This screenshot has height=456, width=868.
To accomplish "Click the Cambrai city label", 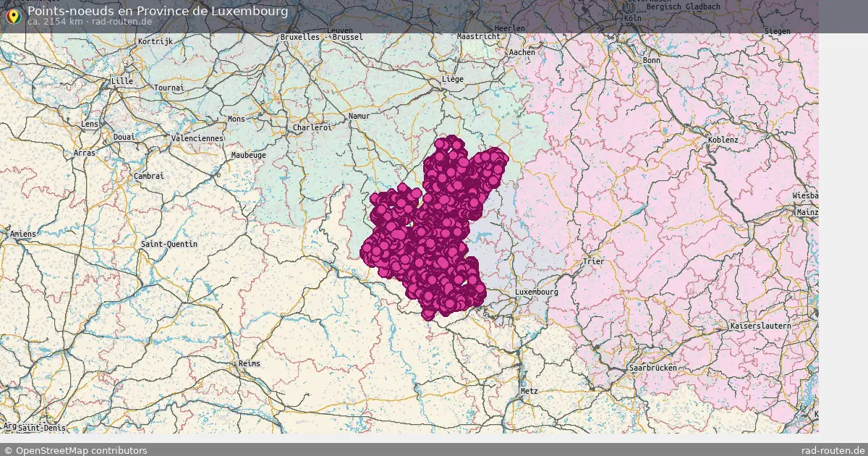I will [149, 176].
